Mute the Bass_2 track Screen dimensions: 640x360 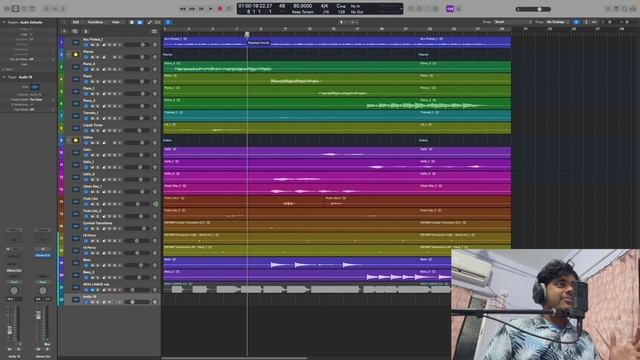click(93, 278)
